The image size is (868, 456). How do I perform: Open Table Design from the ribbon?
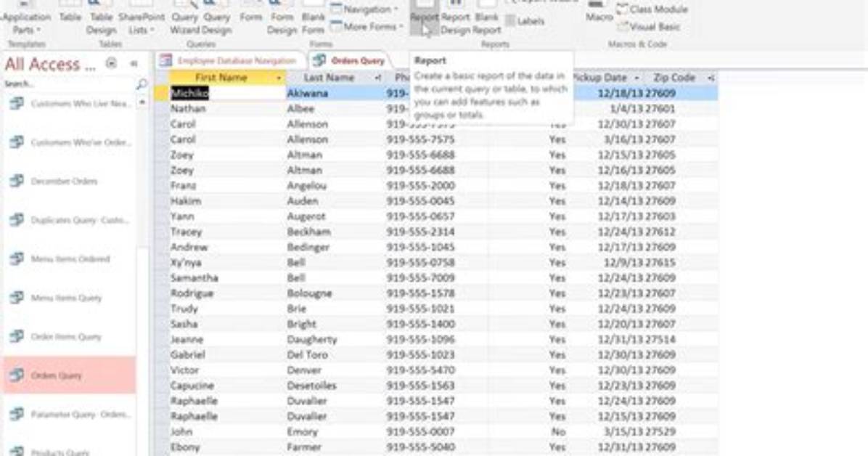tap(101, 17)
